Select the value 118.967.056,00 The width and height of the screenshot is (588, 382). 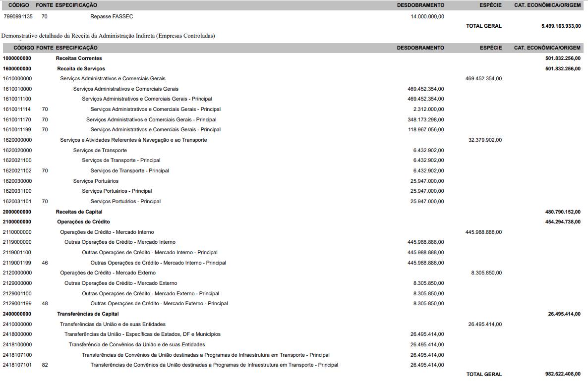tap(426, 129)
